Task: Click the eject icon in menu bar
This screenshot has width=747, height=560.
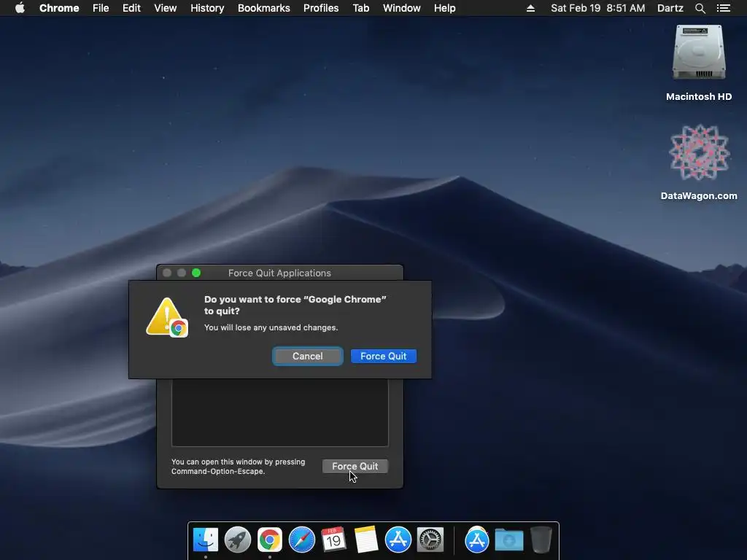Action: [530, 8]
